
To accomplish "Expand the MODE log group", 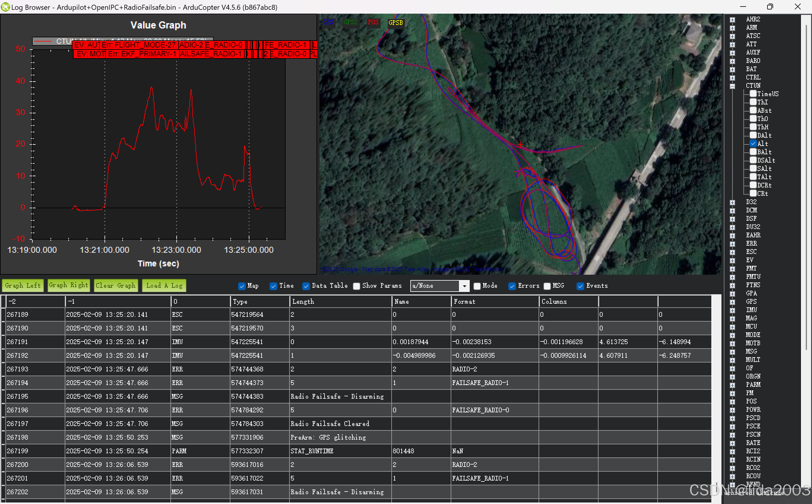I will (732, 335).
